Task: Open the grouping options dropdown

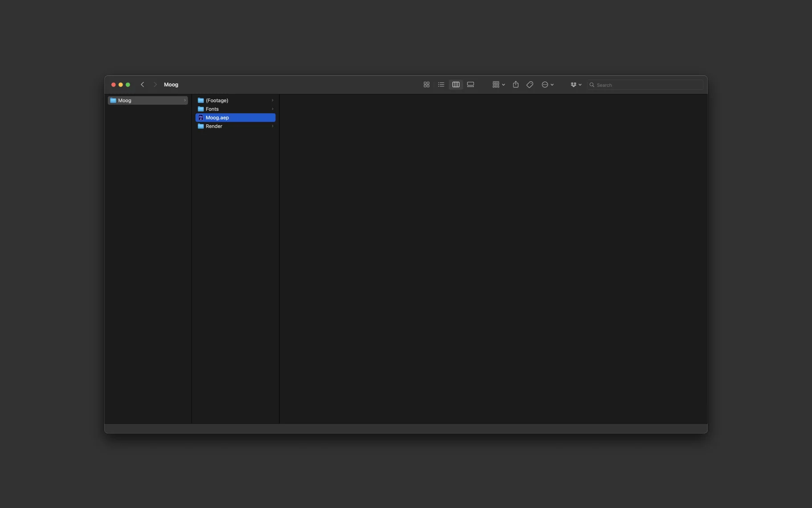Action: coord(498,84)
